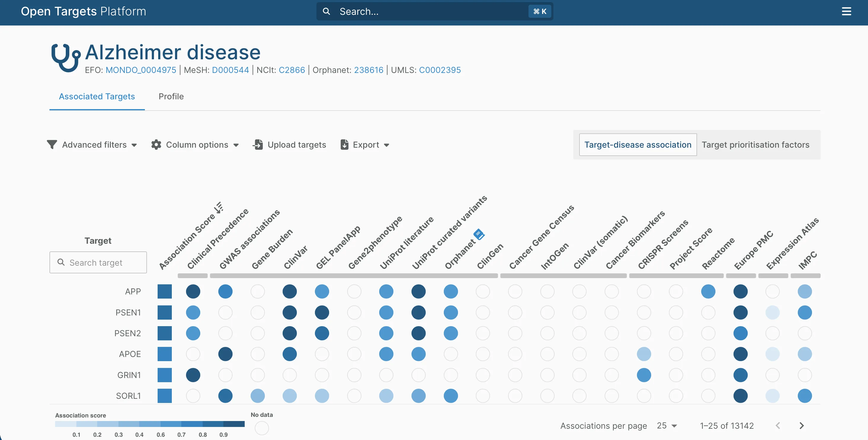This screenshot has height=440, width=868.
Task: Click the Search target input field
Action: 98,262
